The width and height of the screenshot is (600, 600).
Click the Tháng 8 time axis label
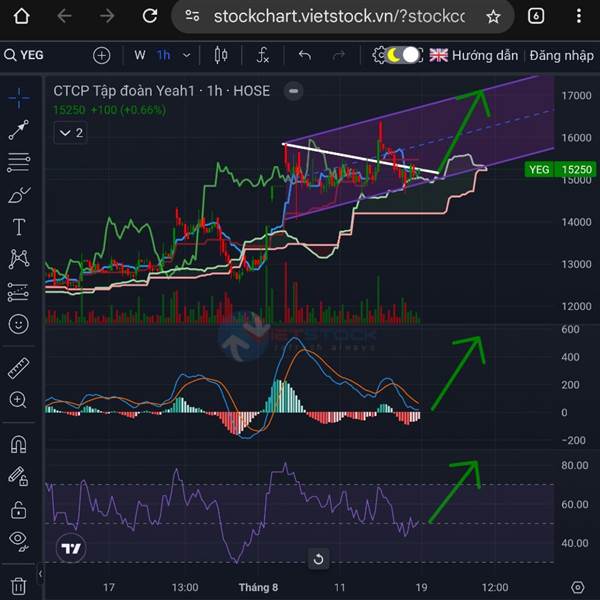click(x=258, y=587)
